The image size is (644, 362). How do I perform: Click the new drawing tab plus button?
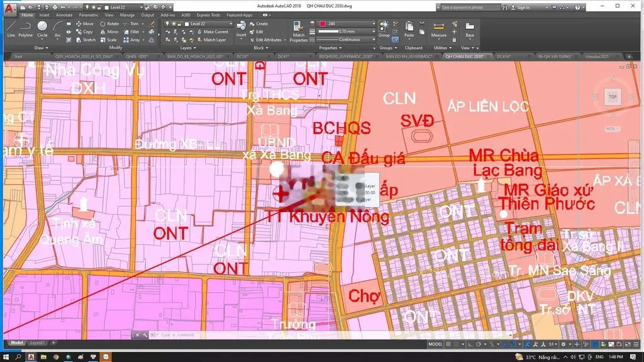(x=629, y=57)
